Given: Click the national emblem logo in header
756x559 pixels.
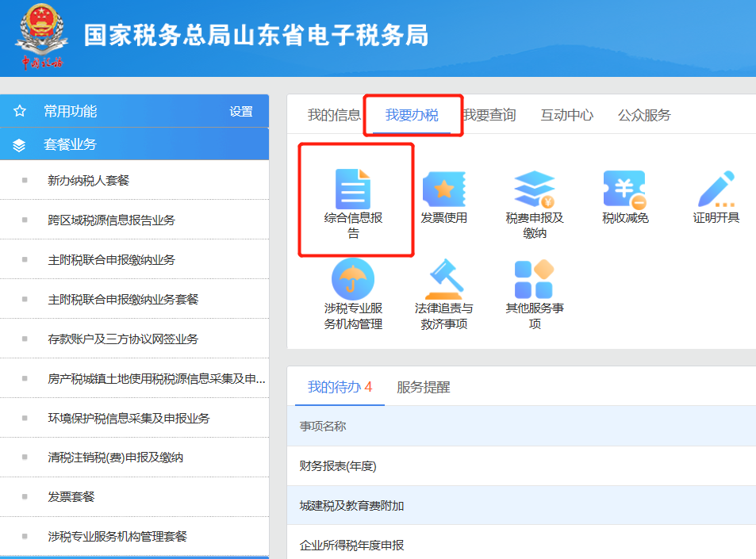Looking at the screenshot, I should pos(41,36).
